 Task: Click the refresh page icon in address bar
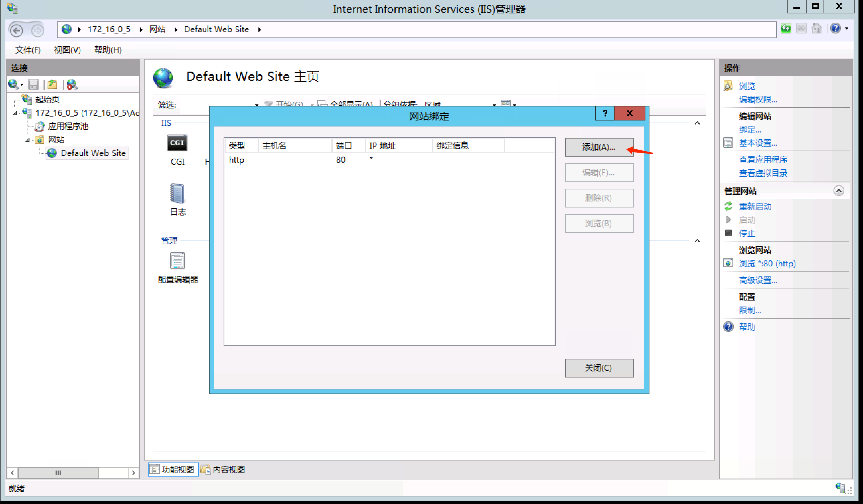tap(786, 29)
